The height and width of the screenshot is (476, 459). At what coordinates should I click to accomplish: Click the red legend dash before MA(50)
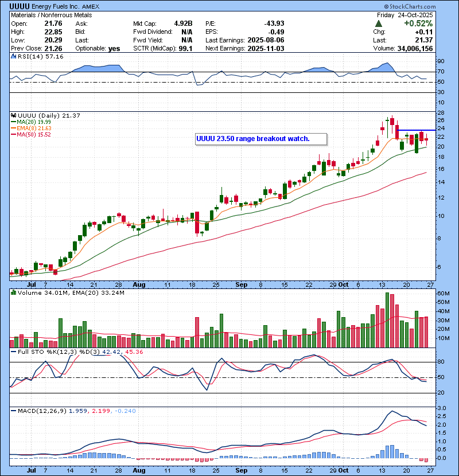(x=13, y=135)
